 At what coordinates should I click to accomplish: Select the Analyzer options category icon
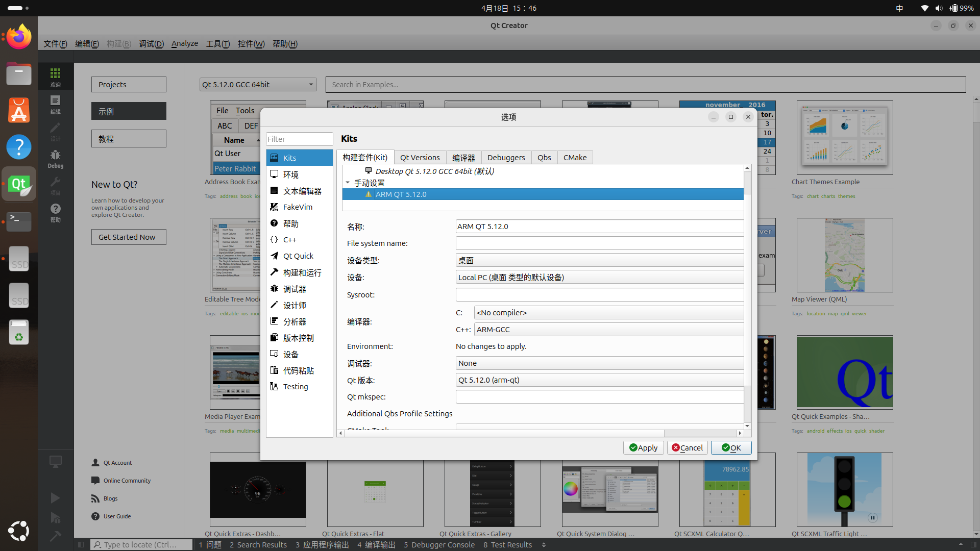tap(274, 321)
